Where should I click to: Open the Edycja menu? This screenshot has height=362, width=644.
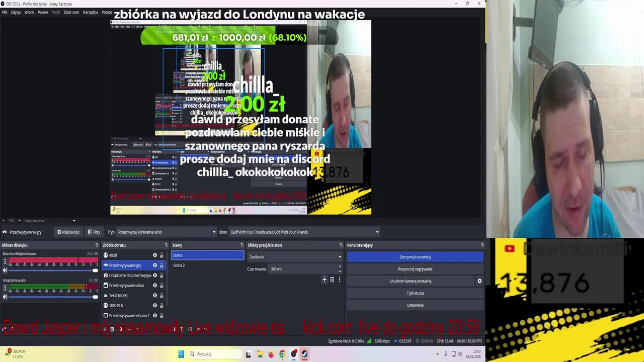(16, 12)
